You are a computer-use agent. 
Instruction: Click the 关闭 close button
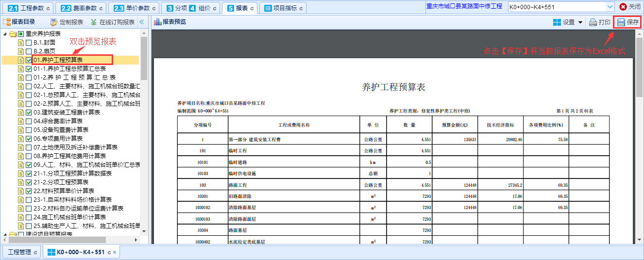pos(630,7)
